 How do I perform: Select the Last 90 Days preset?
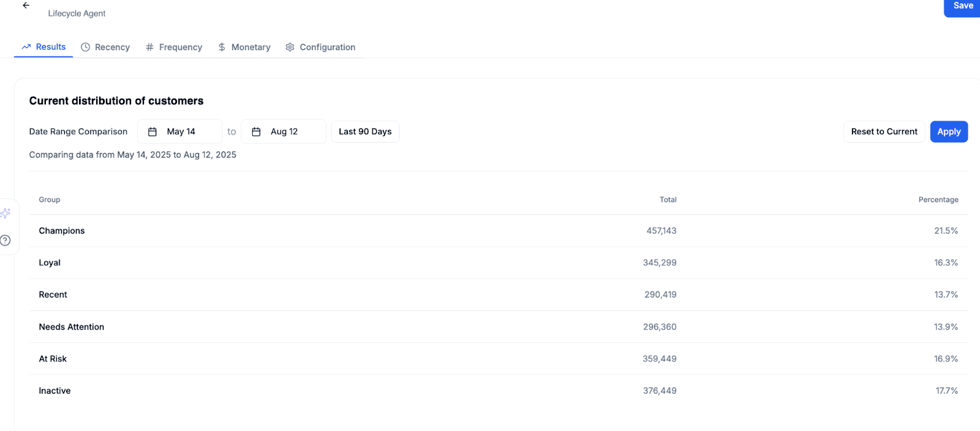click(365, 132)
